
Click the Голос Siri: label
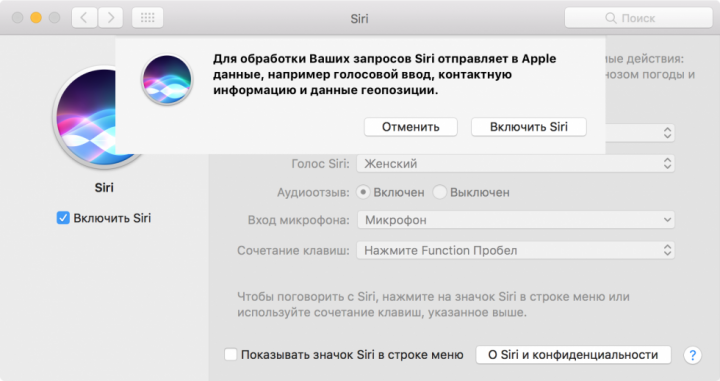click(321, 164)
